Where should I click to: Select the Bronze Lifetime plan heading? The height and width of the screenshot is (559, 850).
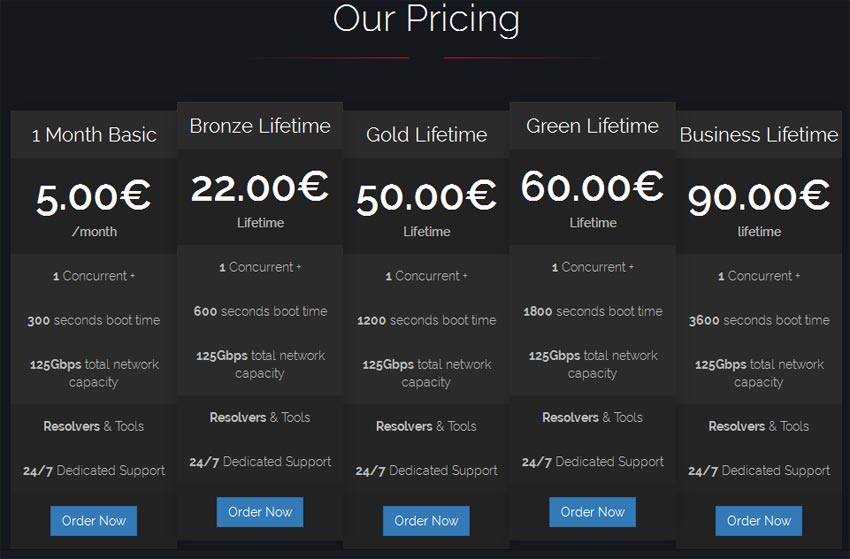pos(260,126)
